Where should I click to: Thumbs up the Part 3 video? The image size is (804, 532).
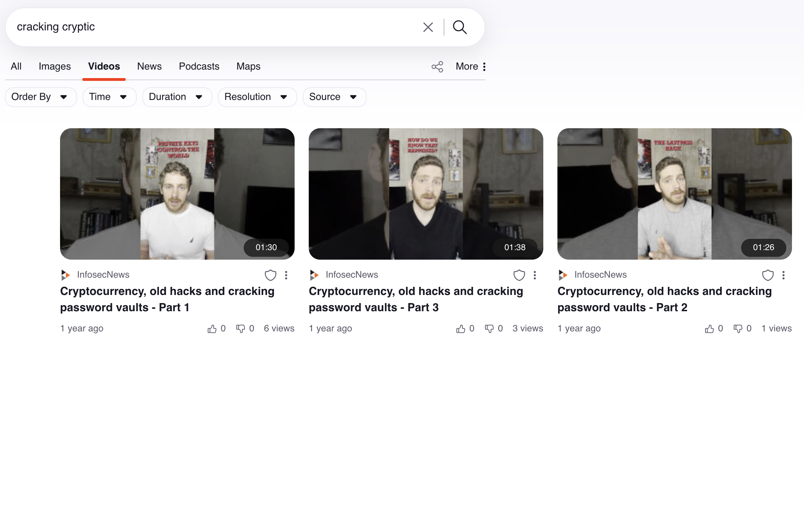pyautogui.click(x=461, y=329)
